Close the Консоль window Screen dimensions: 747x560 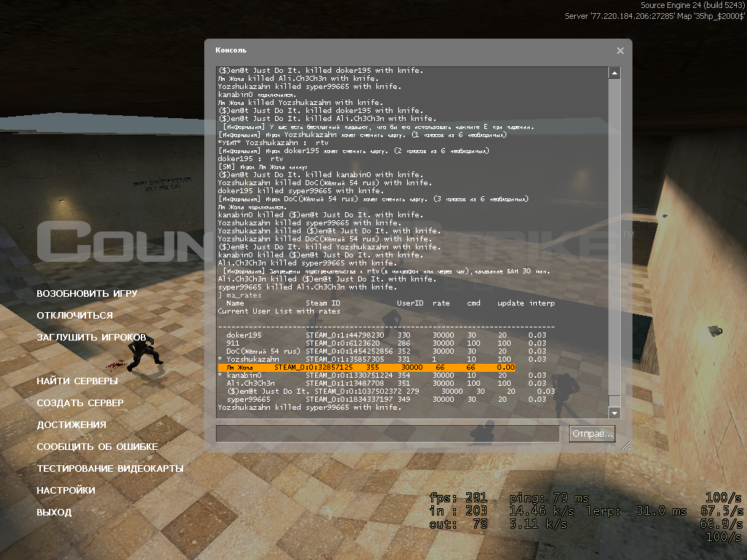[620, 50]
